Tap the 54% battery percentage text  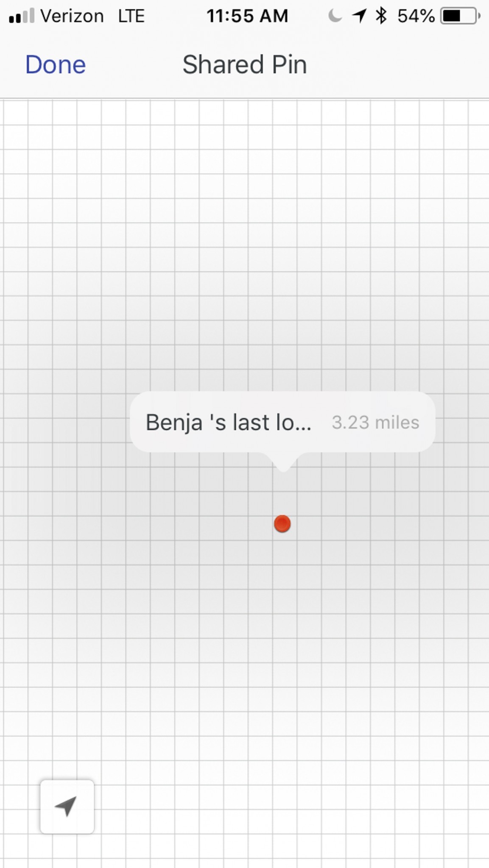(416, 16)
